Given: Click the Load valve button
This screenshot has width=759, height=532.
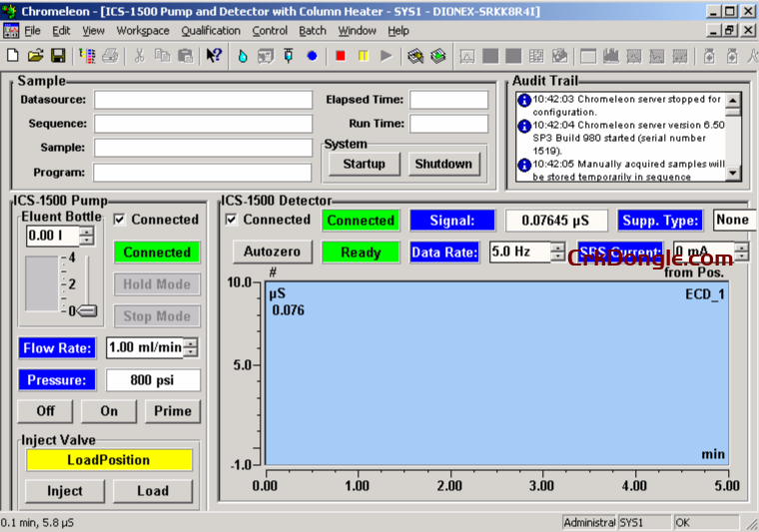Looking at the screenshot, I should pos(153,491).
